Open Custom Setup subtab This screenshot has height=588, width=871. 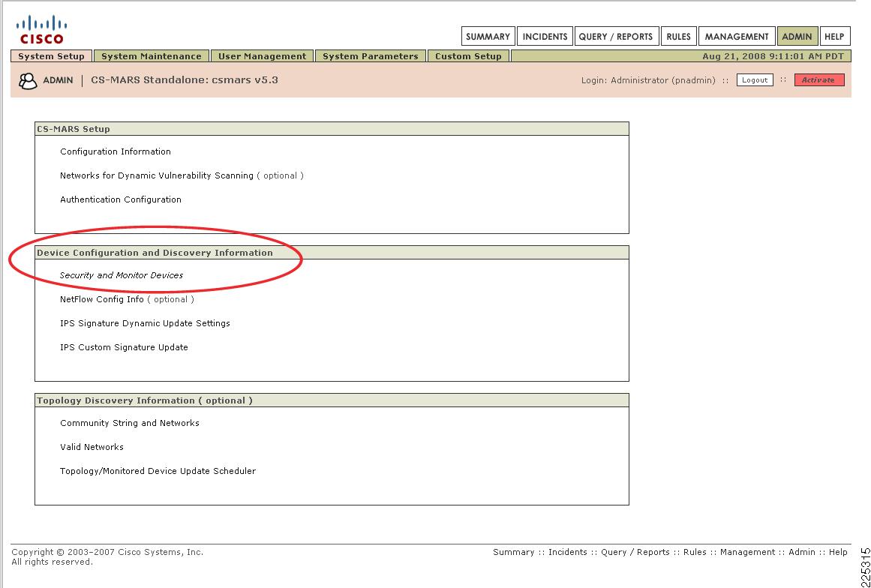pos(468,56)
